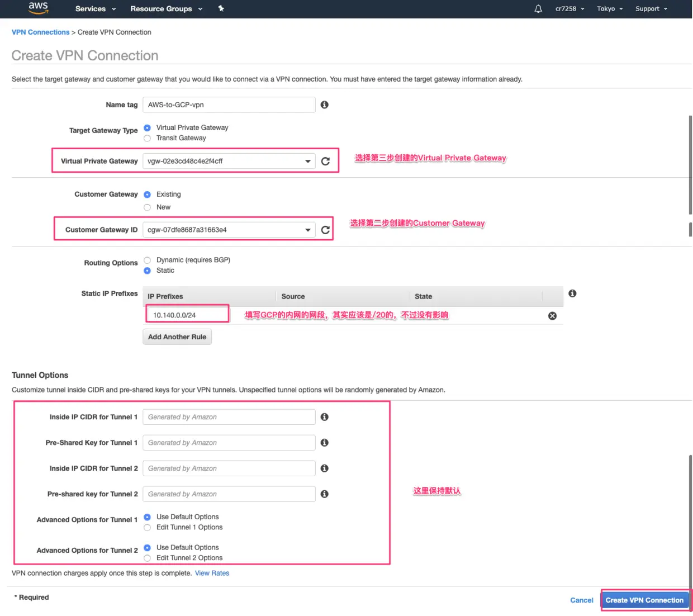Click info icon next to Name tag
Screen dimensions: 693x616
click(325, 105)
